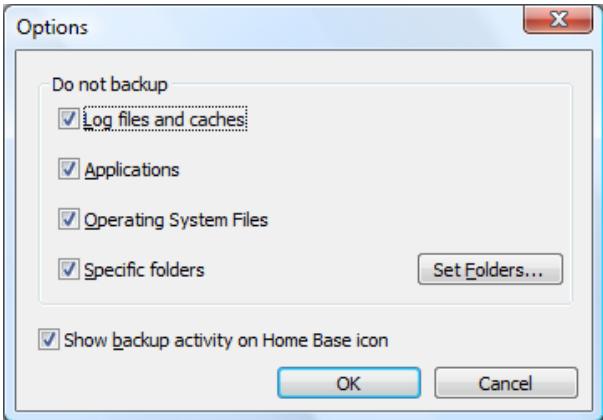This screenshot has width=603, height=420.
Task: Click the blank title bar beside Options
Action: [304, 27]
